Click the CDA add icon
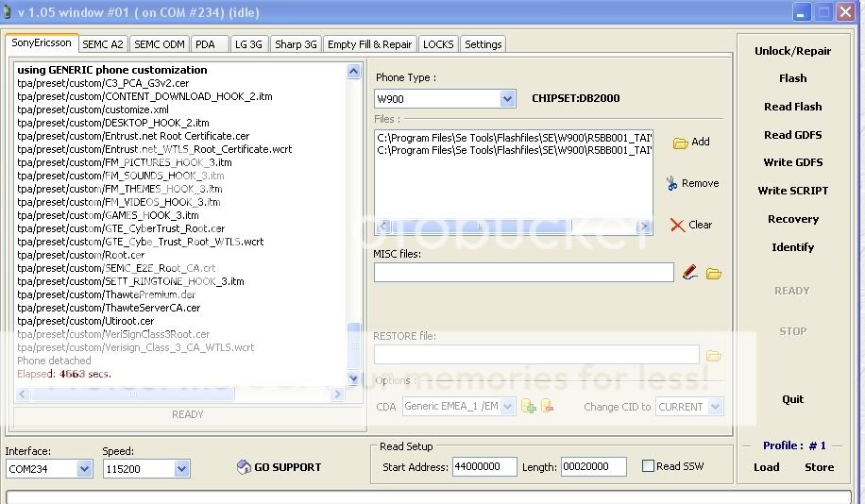Screen dimensions: 865x504 (x=529, y=407)
